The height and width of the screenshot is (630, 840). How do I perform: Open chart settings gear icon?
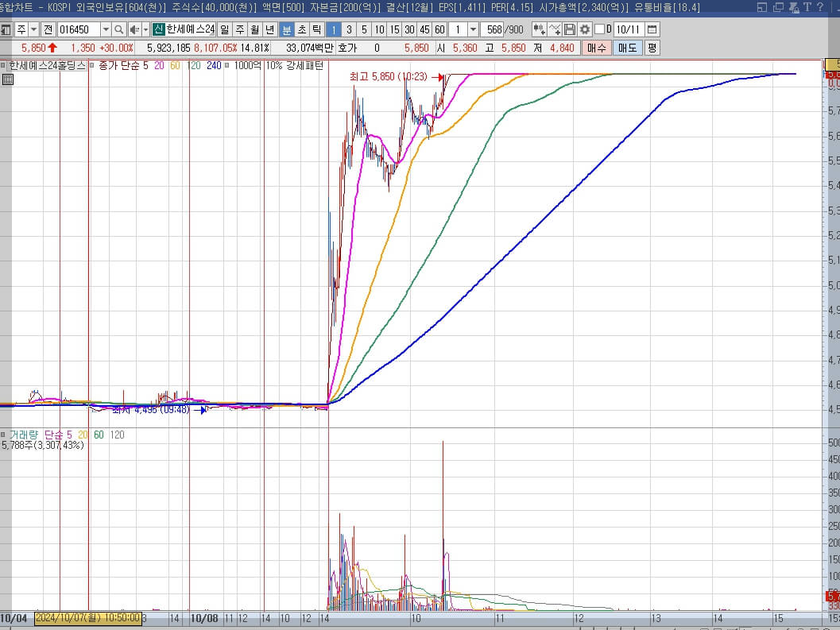[585, 29]
